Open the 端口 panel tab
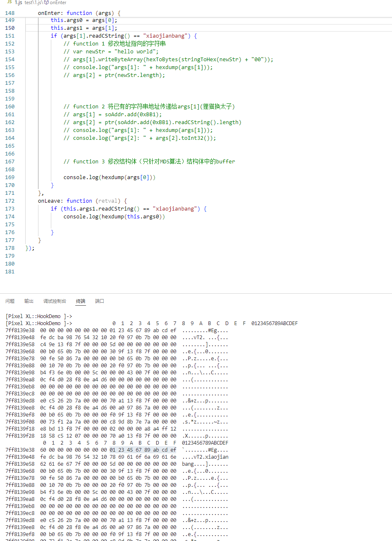This screenshot has width=392, height=541. pyautogui.click(x=100, y=301)
